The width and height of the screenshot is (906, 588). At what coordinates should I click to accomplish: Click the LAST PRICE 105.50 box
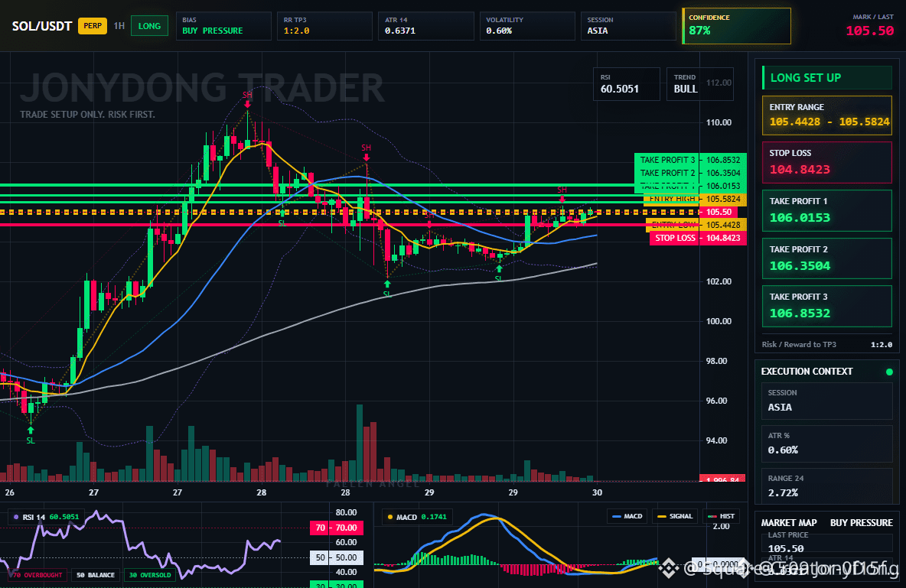(827, 542)
